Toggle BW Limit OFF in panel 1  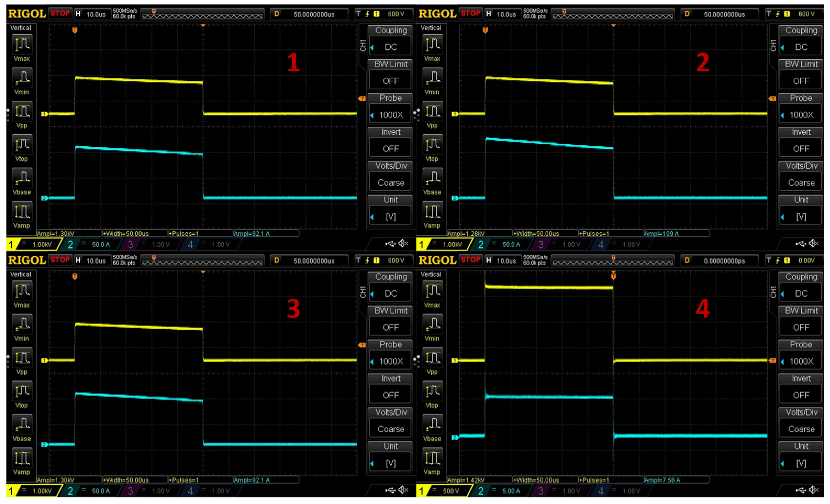pyautogui.click(x=391, y=81)
